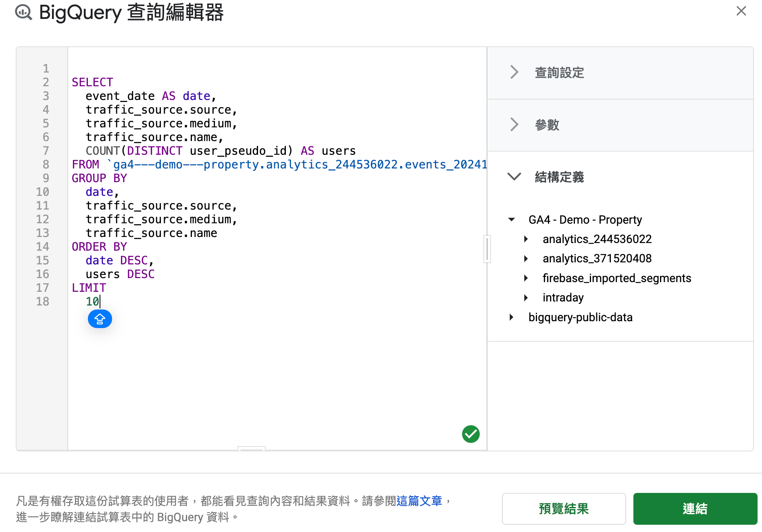Click the GROUP BY keyword line

point(99,178)
